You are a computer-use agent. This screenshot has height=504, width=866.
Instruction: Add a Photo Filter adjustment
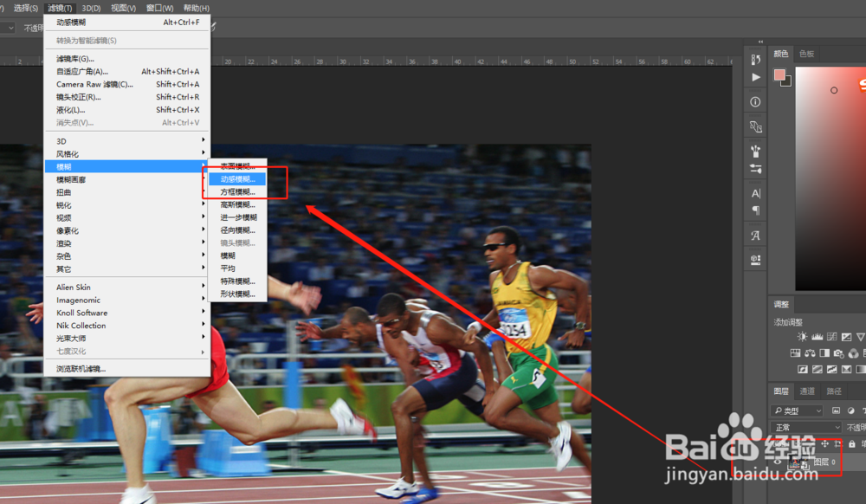(839, 352)
